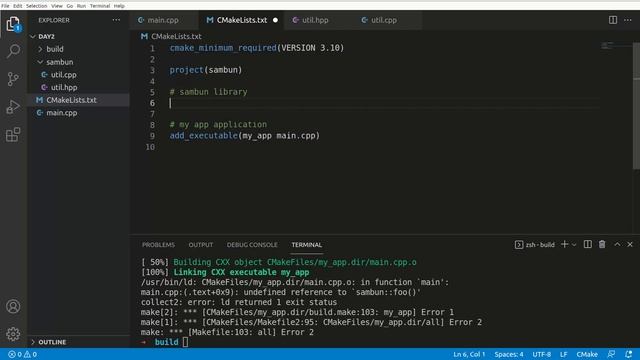Select the TERMINAL panel tab

tap(307, 245)
